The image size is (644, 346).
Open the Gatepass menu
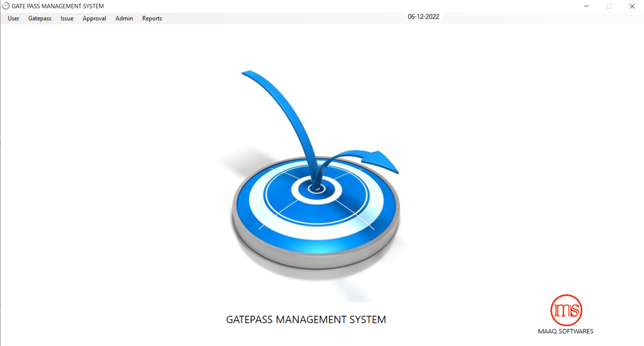40,18
